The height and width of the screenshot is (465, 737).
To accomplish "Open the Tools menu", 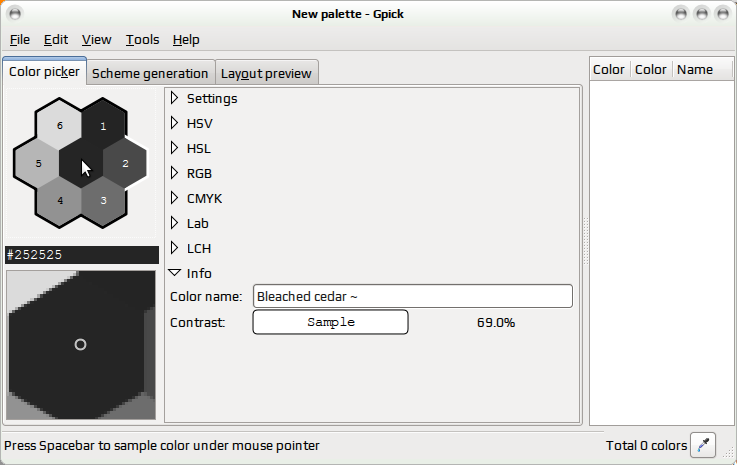I will pos(142,40).
